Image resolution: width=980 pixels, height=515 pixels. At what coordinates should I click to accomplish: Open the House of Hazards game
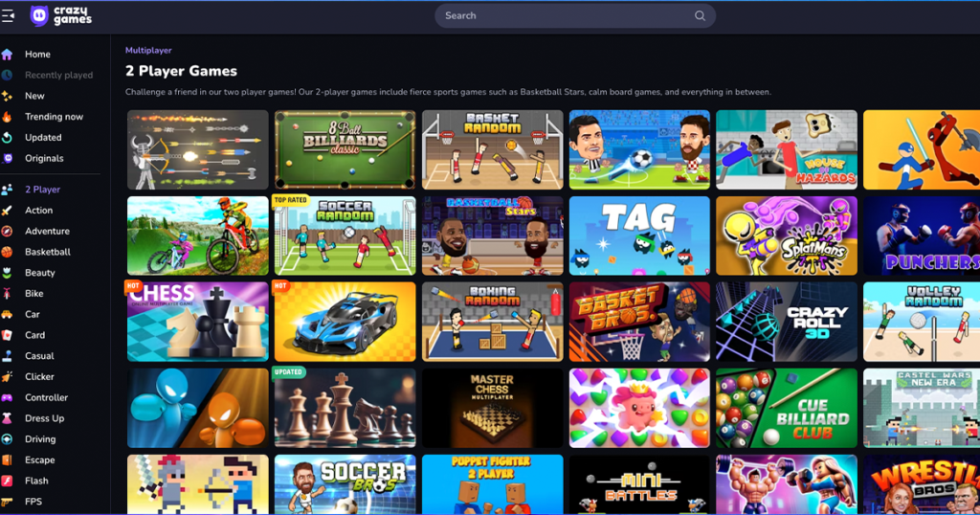(x=787, y=150)
